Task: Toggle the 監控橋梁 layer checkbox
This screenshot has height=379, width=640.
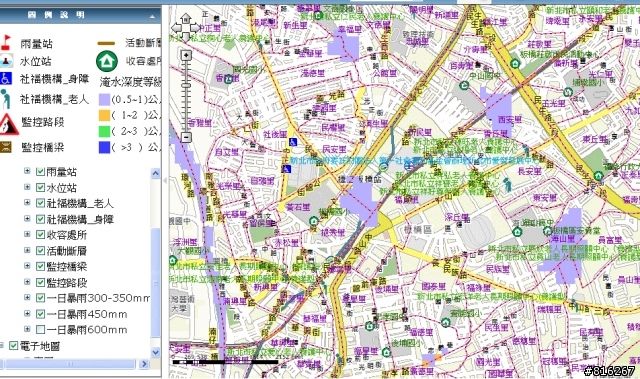Action: click(x=40, y=266)
